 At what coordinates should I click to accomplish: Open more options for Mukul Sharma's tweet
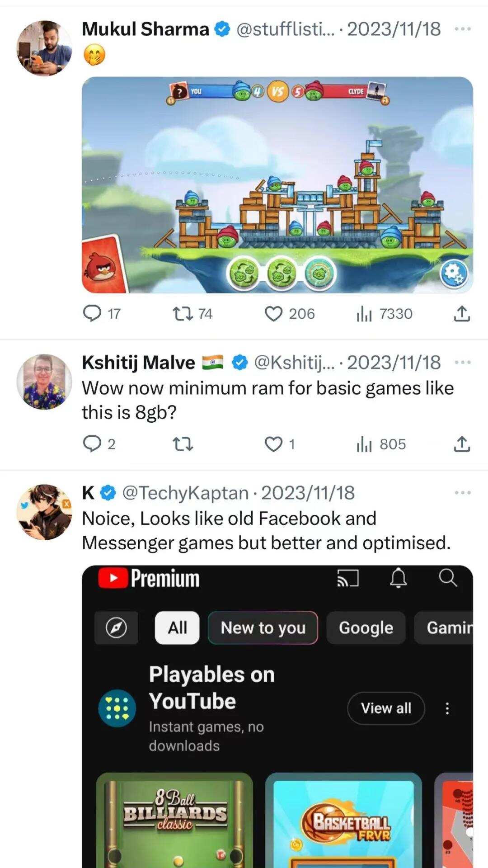[462, 29]
